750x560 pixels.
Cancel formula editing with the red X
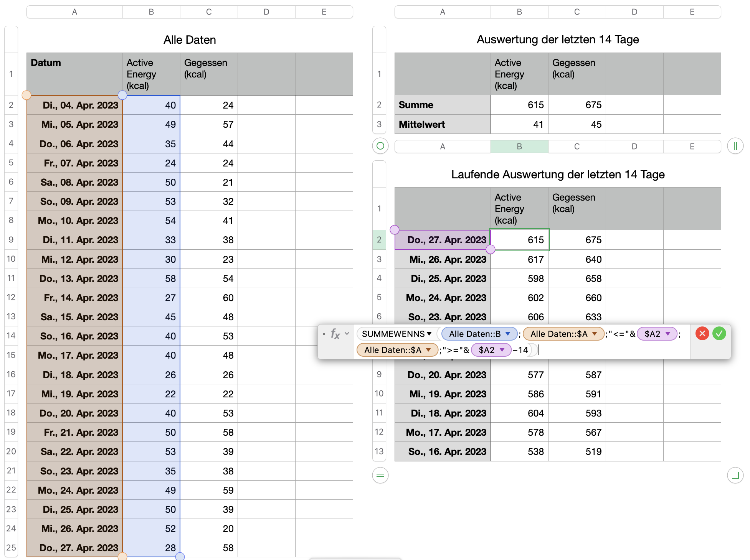point(702,334)
